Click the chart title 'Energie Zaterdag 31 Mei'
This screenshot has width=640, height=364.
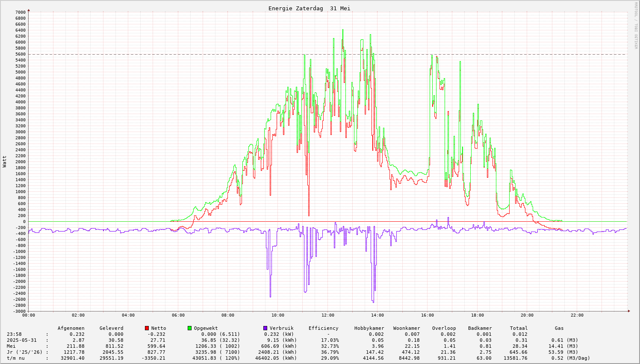click(x=309, y=9)
